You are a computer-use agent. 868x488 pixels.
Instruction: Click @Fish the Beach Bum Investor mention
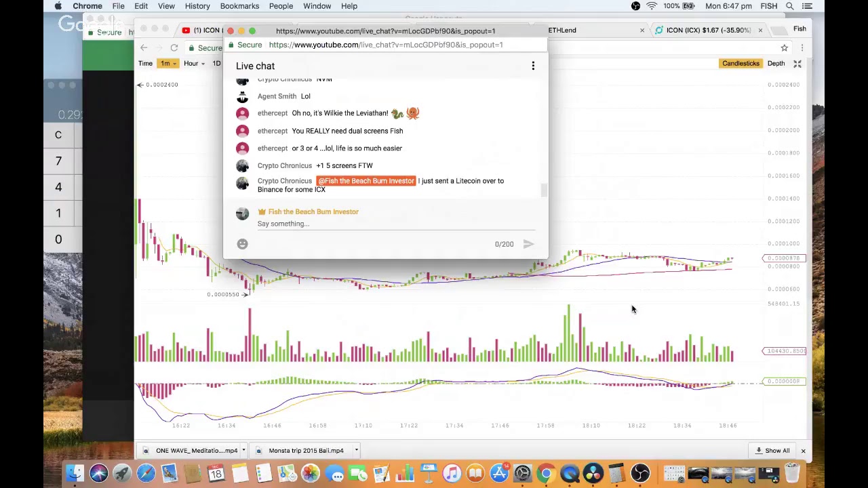pos(366,181)
